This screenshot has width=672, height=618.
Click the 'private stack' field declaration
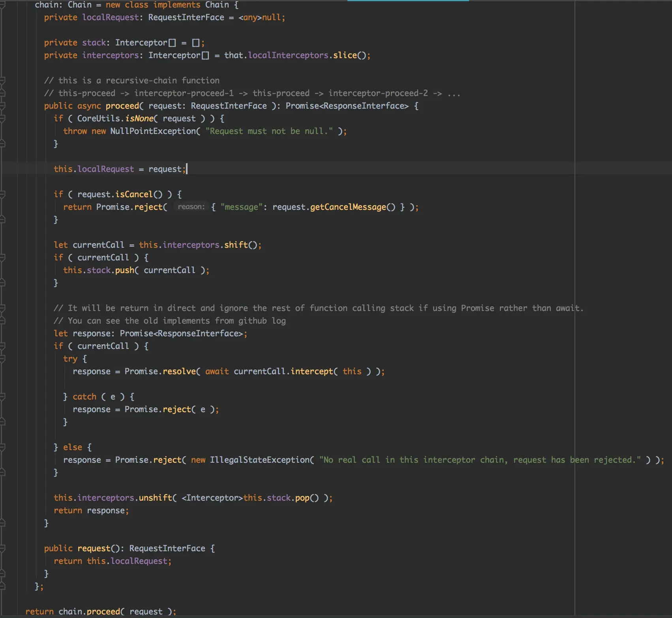click(x=124, y=42)
